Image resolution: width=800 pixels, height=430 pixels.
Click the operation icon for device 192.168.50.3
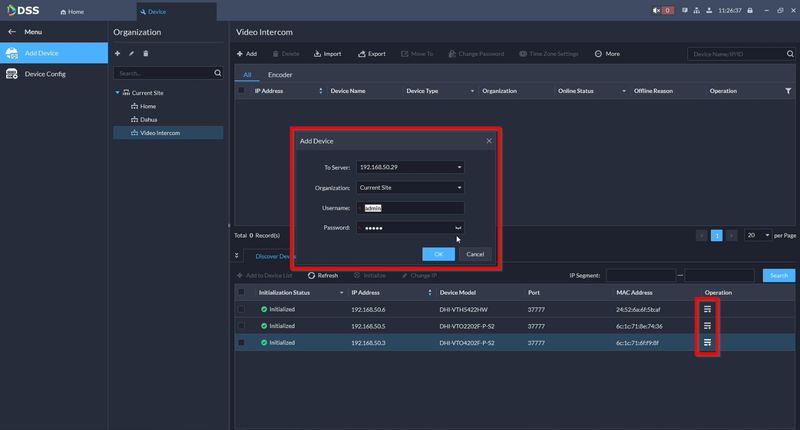707,342
